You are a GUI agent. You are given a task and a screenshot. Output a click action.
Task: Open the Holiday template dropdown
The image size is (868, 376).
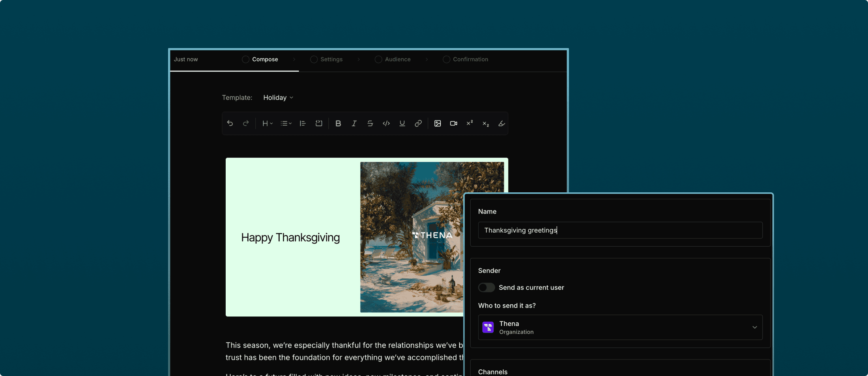278,97
